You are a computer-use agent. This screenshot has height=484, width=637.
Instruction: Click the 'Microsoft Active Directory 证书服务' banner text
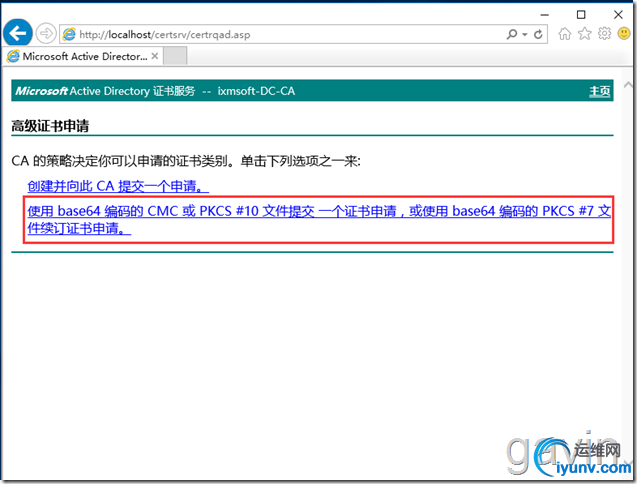point(105,91)
